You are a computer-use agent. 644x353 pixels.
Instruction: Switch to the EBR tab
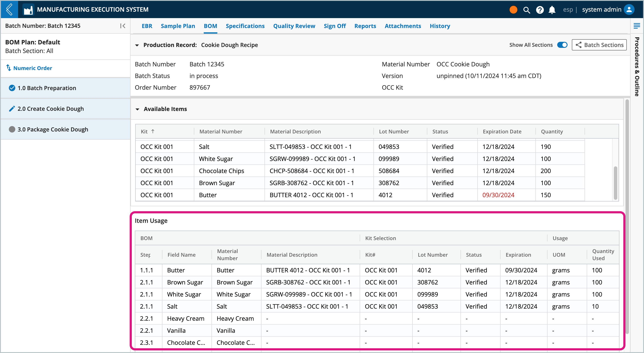tap(147, 26)
